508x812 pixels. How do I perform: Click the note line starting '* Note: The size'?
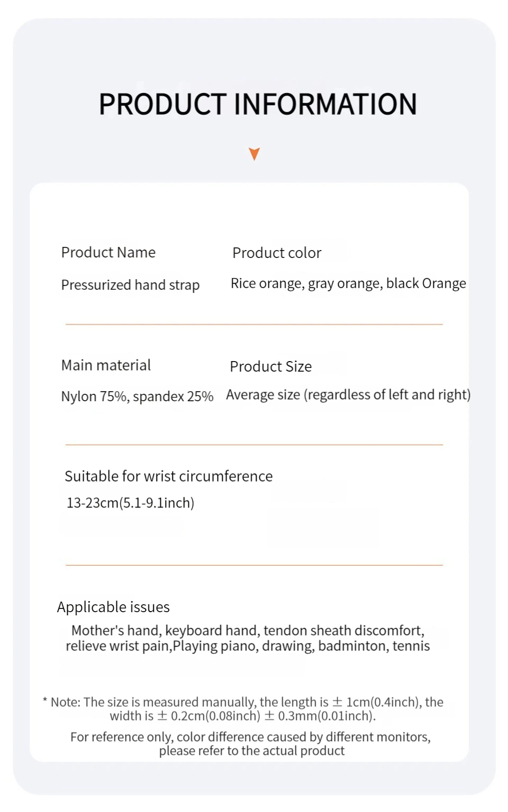(x=243, y=702)
